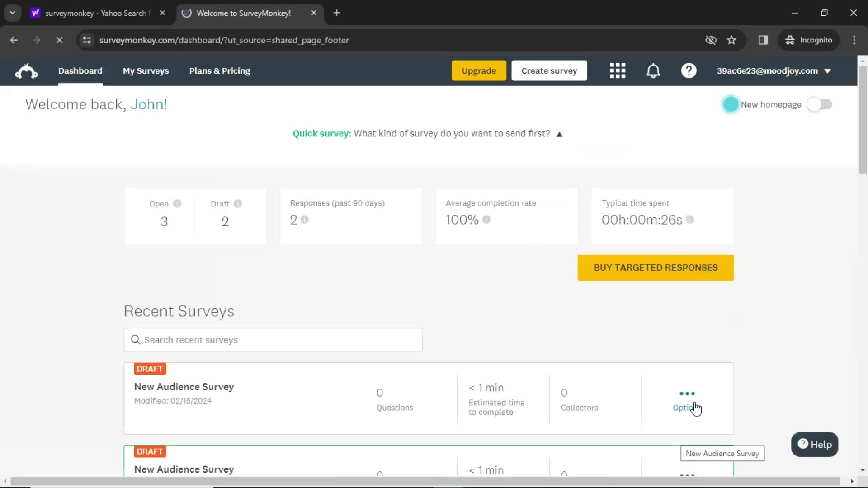Click the info icon next to Open surveys count
This screenshot has width=868, height=488.
177,203
